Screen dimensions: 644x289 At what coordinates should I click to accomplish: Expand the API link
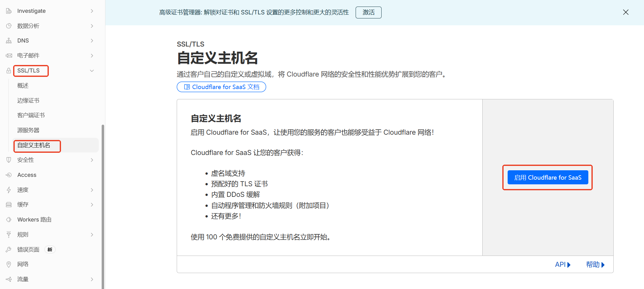click(563, 265)
